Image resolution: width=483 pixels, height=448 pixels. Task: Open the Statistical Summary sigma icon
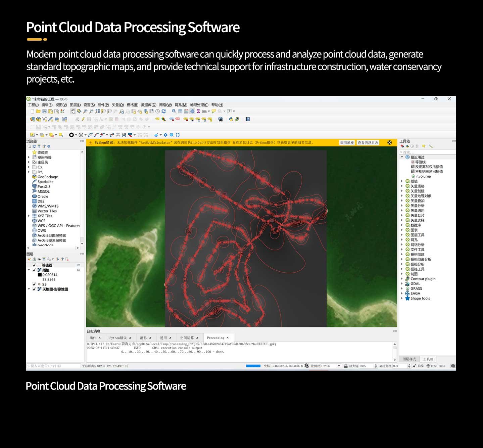[x=198, y=111]
